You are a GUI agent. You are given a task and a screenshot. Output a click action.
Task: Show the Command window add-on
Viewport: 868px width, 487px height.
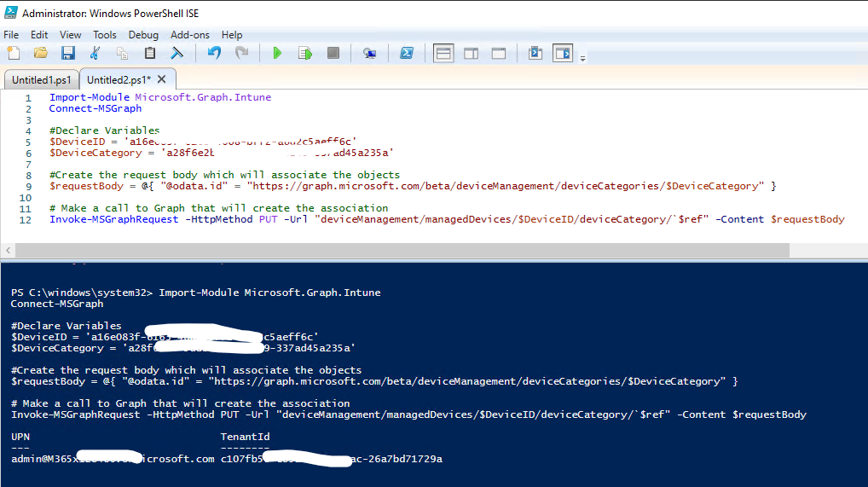(535, 53)
